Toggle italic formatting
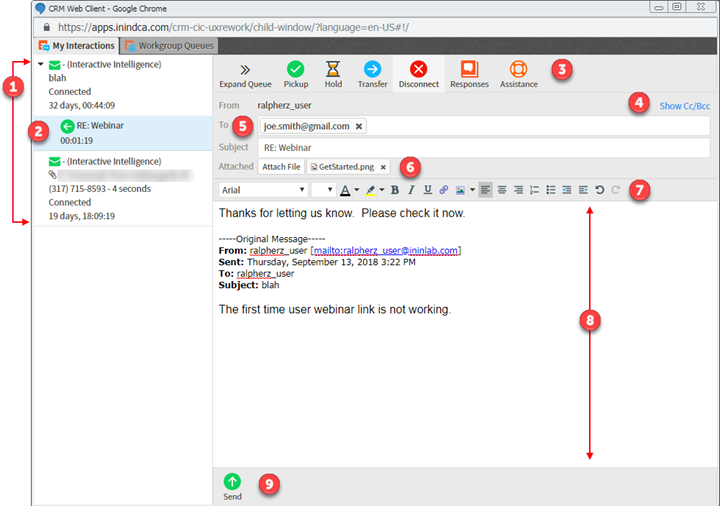Image resolution: width=720 pixels, height=506 pixels. tap(411, 189)
